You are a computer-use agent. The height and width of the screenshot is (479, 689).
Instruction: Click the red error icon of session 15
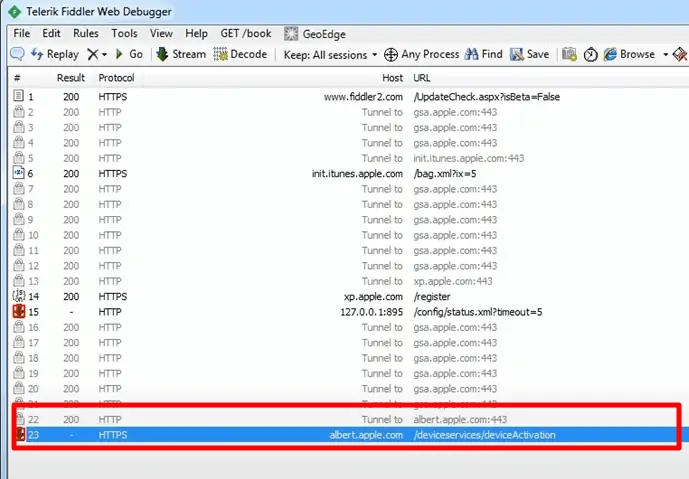tap(19, 311)
